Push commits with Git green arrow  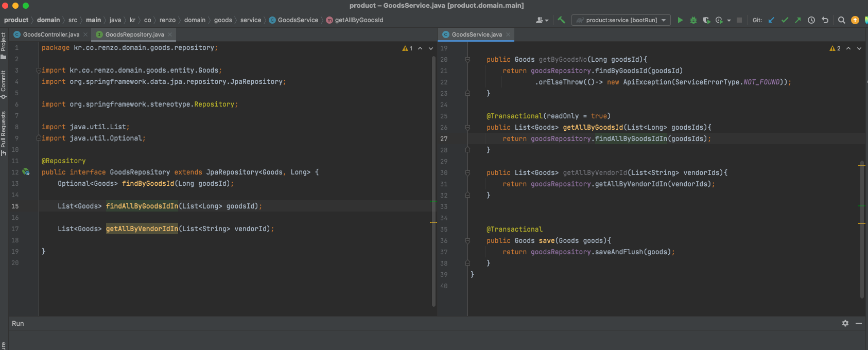[x=797, y=20]
